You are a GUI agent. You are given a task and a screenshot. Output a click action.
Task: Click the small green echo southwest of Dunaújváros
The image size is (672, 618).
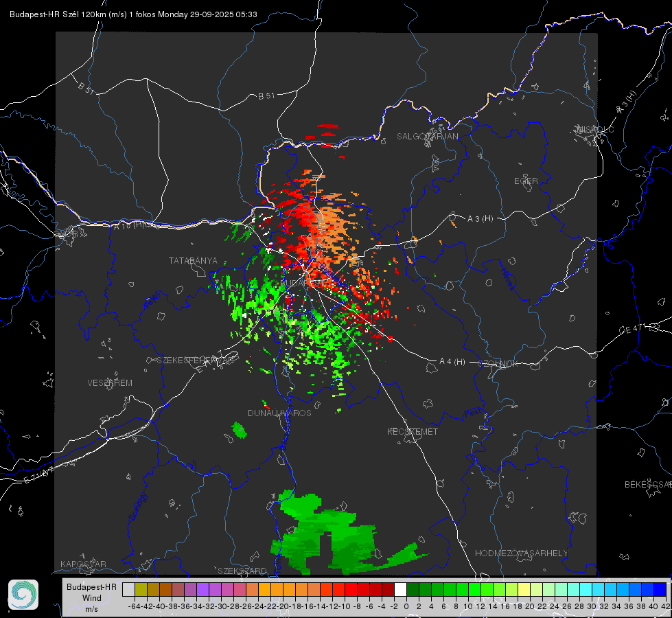point(239,430)
